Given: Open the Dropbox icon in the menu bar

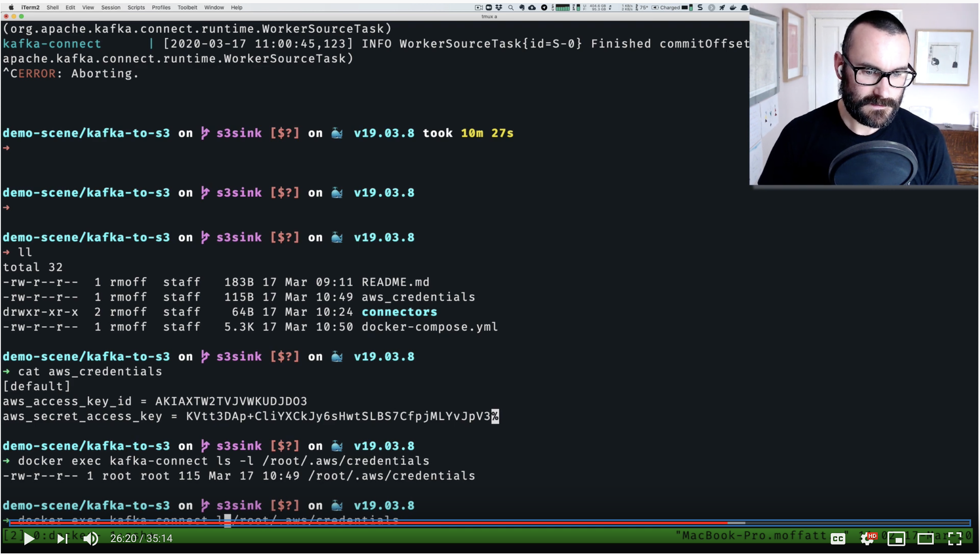Looking at the screenshot, I should click(499, 7).
